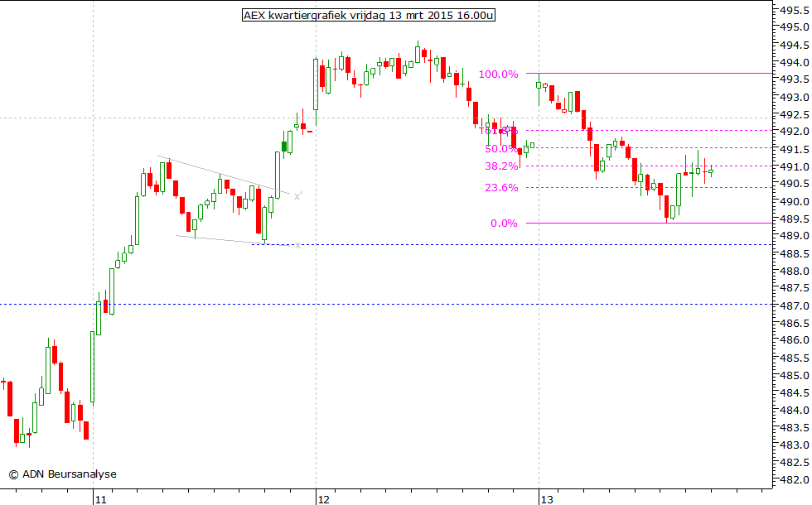Click the date label 13 on time axis
This screenshot has width=812, height=505.
tap(547, 499)
